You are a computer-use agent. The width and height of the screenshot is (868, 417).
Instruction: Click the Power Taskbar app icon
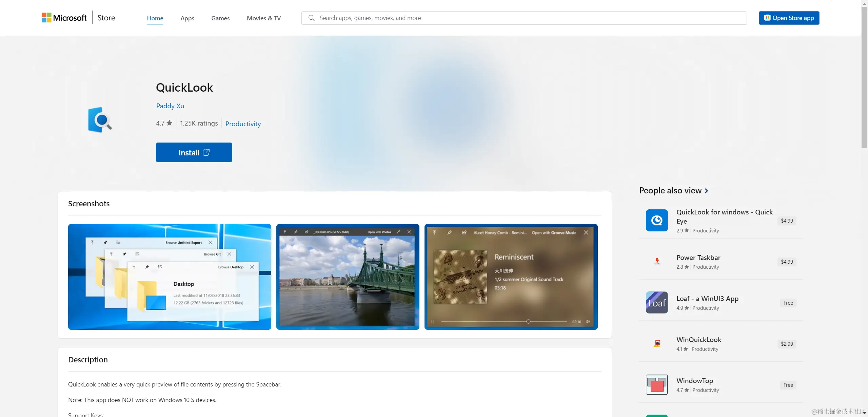click(657, 261)
